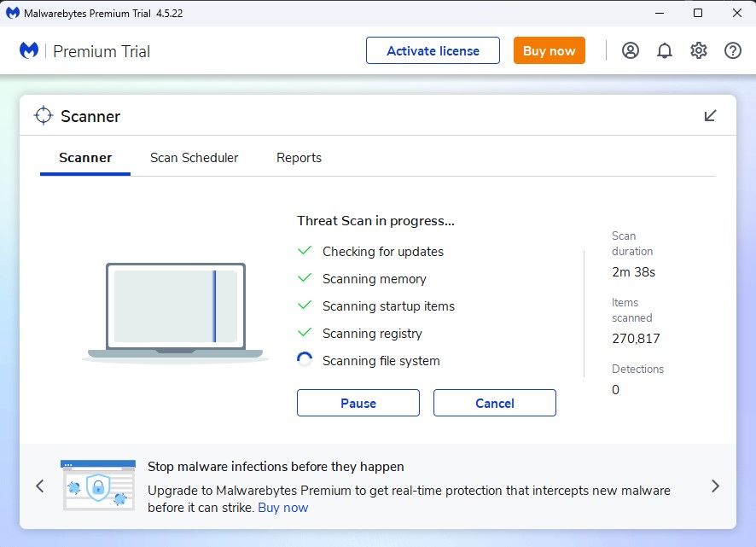Follow the Buy now link in banner

pyautogui.click(x=283, y=508)
